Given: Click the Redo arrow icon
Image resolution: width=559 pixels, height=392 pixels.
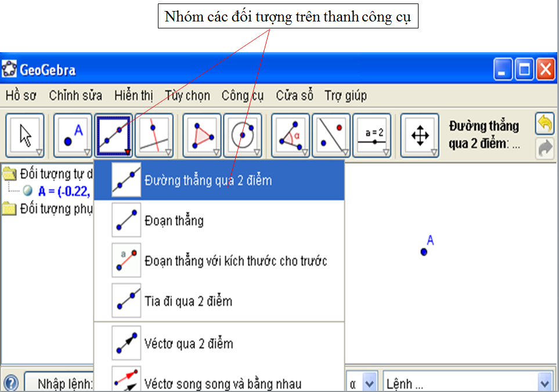Looking at the screenshot, I should (544, 148).
